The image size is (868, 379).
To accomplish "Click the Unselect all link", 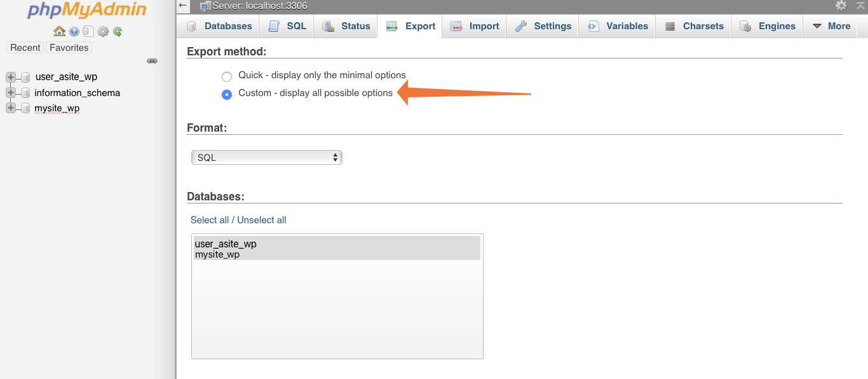I will (262, 220).
